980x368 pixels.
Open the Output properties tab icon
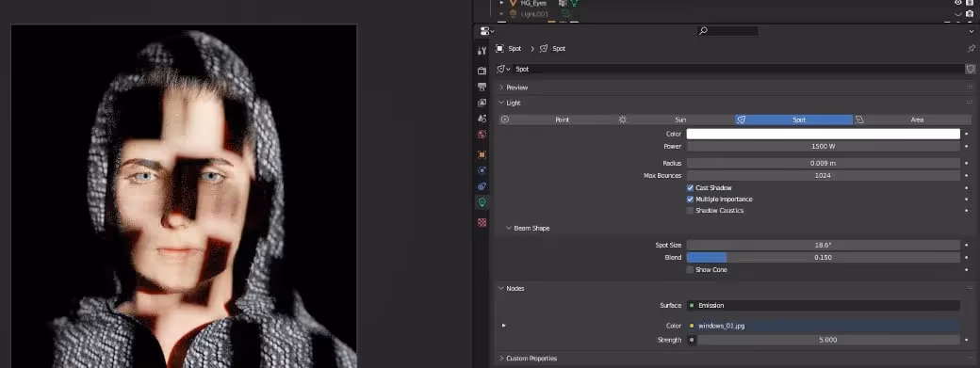click(482, 87)
